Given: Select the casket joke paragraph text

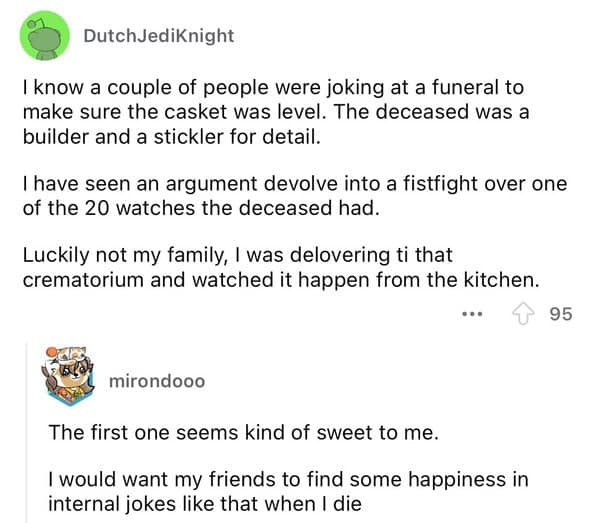Looking at the screenshot, I should [x=276, y=112].
